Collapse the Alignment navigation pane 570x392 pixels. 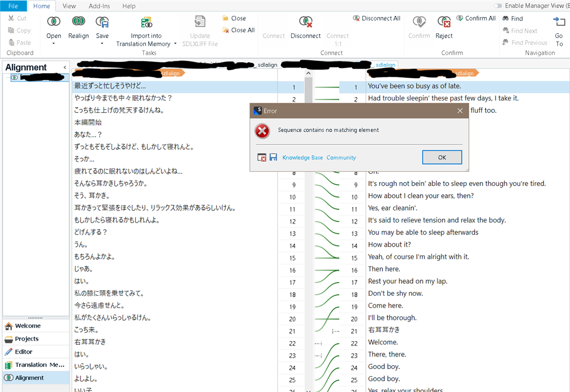(x=65, y=67)
